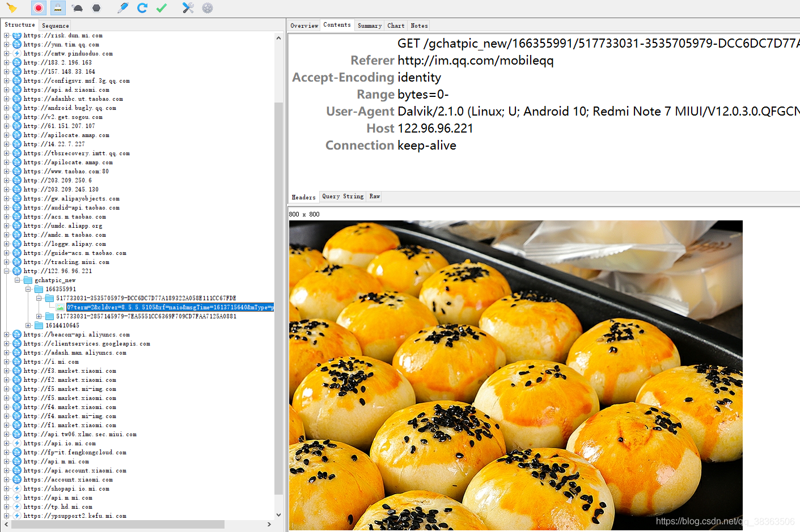Clear the session with the broom icon
Image resolution: width=800 pixels, height=532 pixels.
[x=11, y=8]
